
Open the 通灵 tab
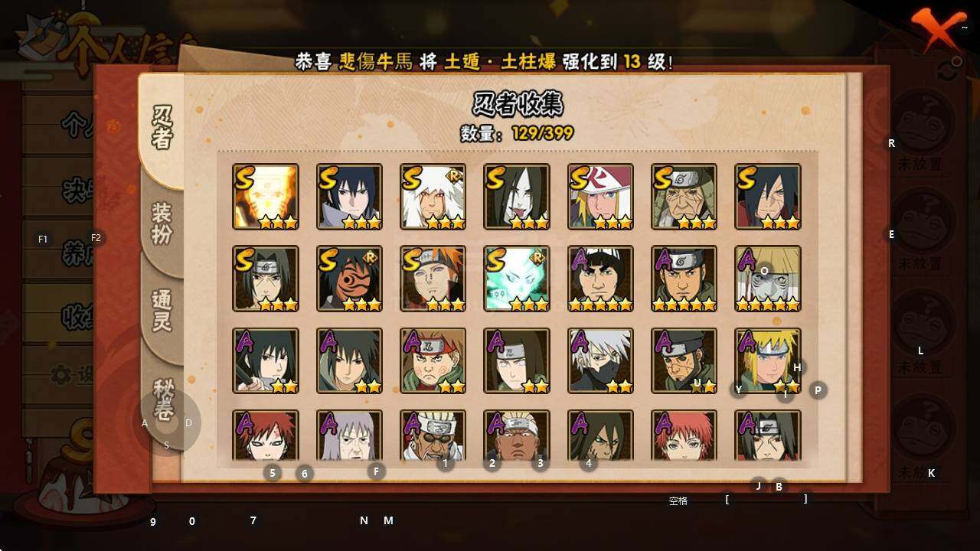pyautogui.click(x=162, y=311)
